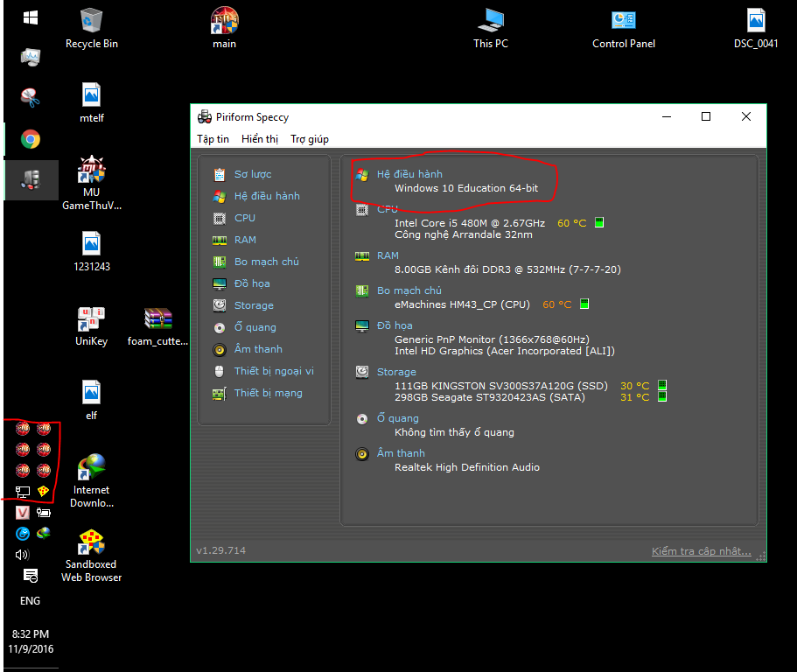Click the green CPU temperature indicator
Screen dimensions: 797x672
[x=599, y=222]
